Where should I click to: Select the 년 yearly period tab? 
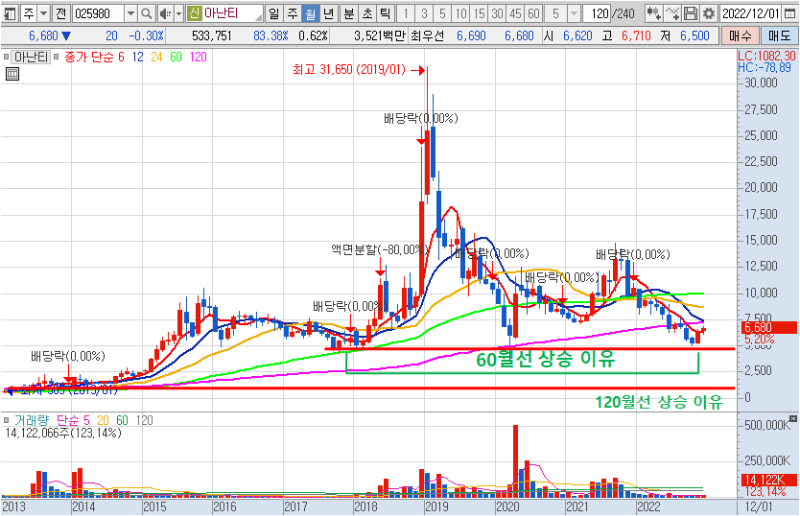point(329,13)
